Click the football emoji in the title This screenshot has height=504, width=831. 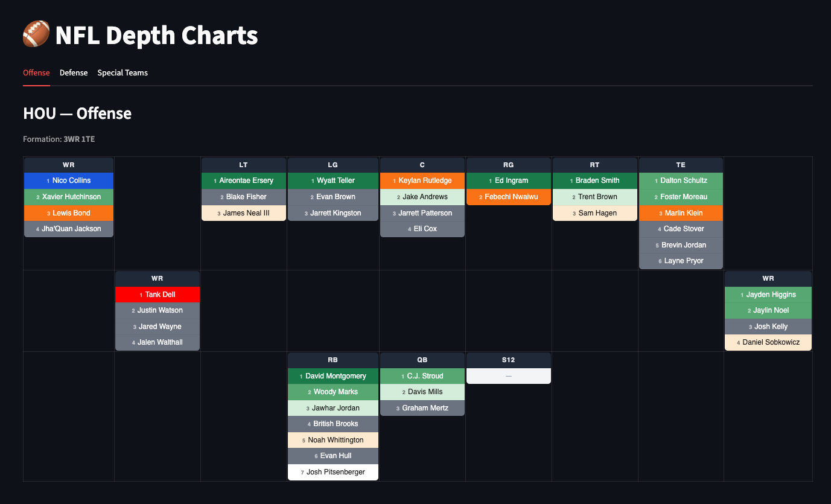point(36,35)
